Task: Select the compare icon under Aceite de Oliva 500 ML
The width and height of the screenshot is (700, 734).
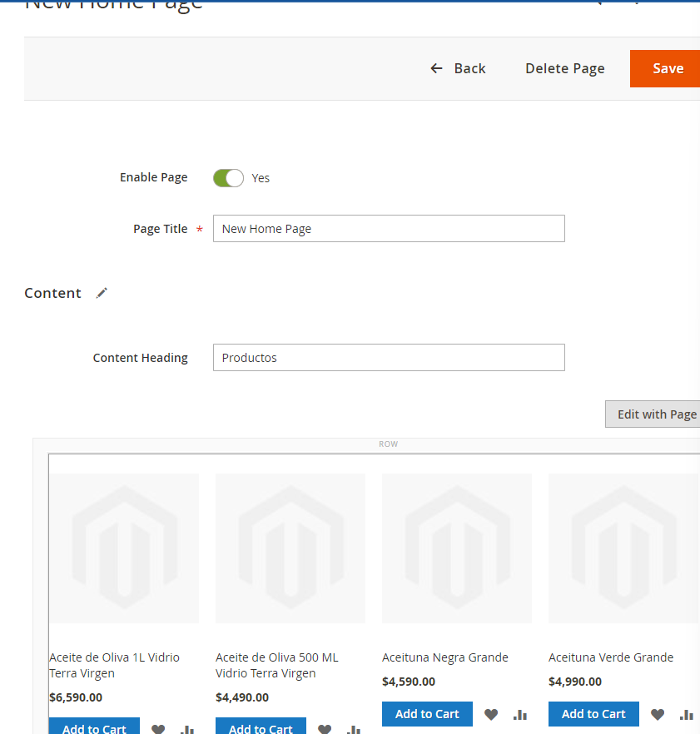Action: pos(354,729)
